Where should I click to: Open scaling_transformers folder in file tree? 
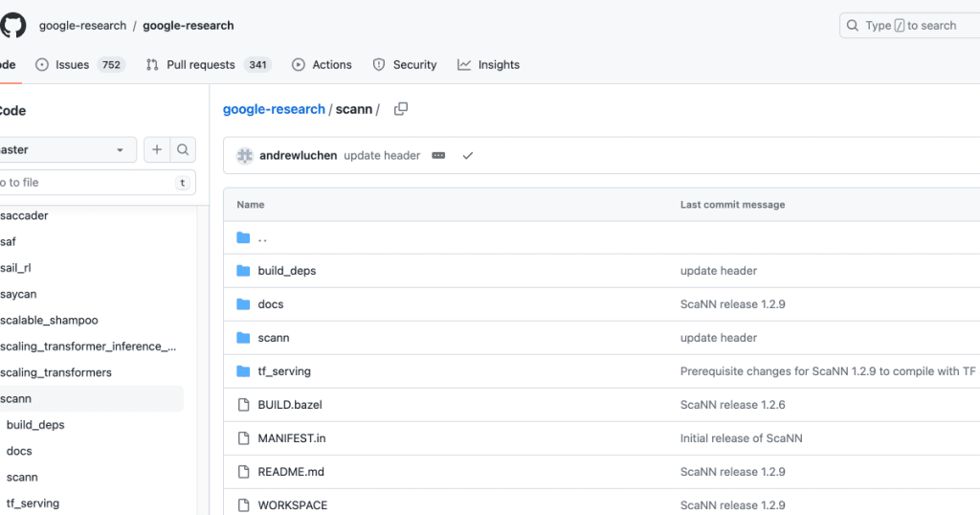tap(56, 373)
